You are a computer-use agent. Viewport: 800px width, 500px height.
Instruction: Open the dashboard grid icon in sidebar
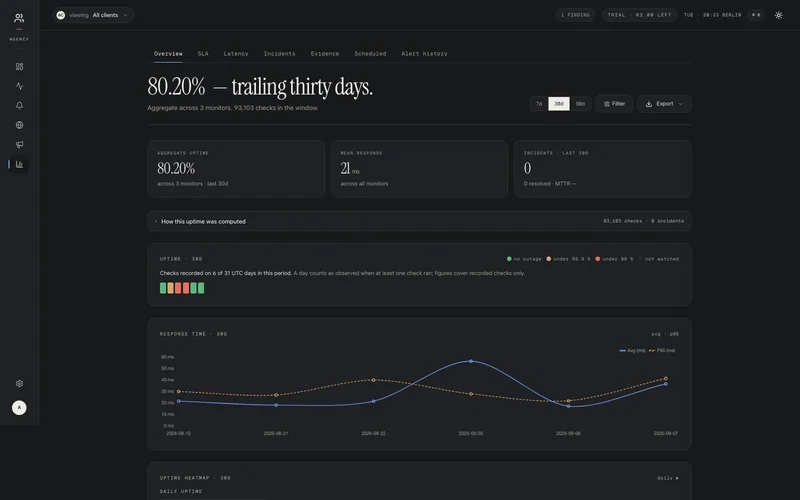point(19,66)
